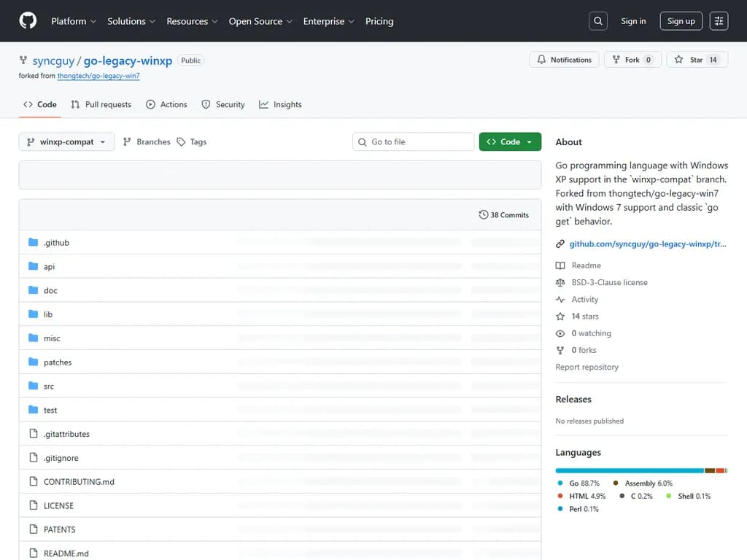Screen dimensions: 747x560
Task: Expand the green Code dropdown button
Action: [510, 142]
